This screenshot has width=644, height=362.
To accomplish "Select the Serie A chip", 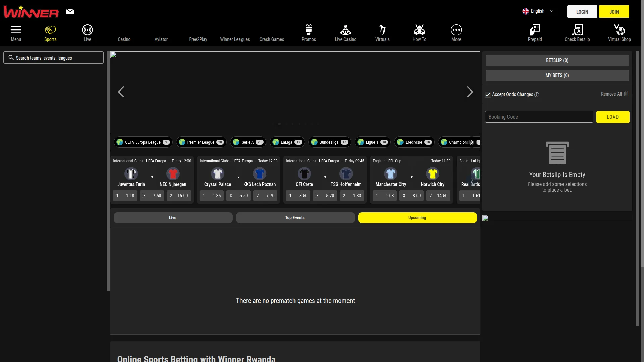I will click(248, 142).
